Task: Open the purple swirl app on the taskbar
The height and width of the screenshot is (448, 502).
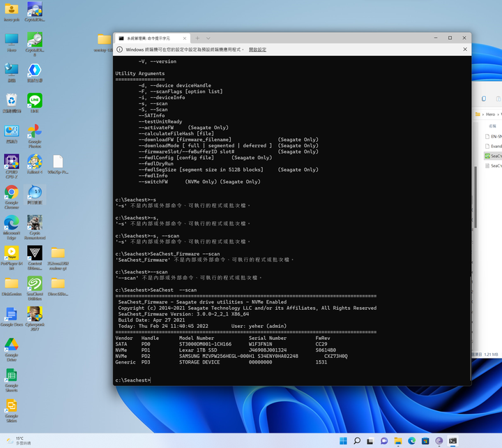Action: [x=439, y=441]
